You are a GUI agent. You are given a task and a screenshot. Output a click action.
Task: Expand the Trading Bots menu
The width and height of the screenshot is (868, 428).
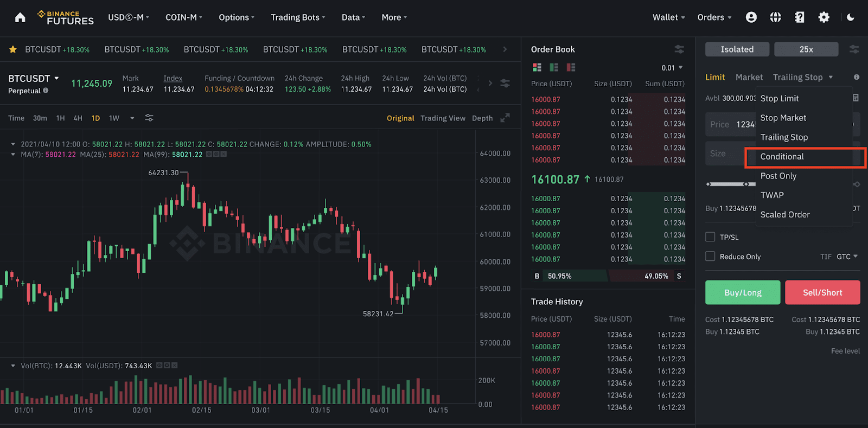tap(298, 17)
